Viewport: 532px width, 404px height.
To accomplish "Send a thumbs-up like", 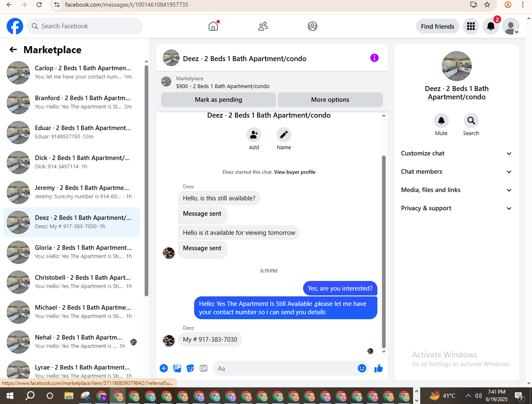I will pyautogui.click(x=379, y=368).
